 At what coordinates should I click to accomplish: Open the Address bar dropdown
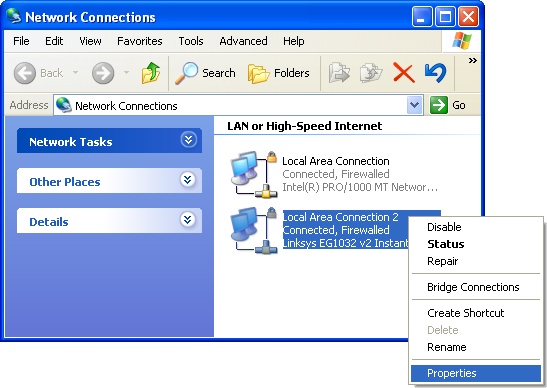(414, 105)
